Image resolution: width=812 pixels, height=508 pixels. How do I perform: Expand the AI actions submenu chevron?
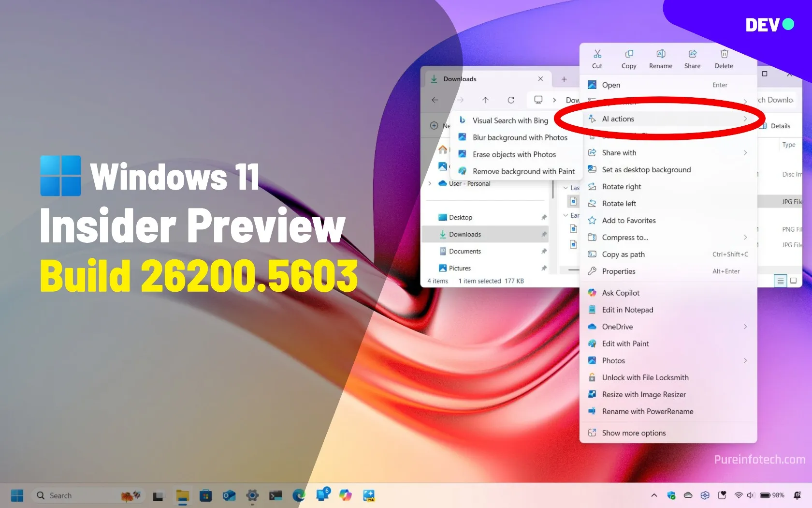[x=745, y=119]
